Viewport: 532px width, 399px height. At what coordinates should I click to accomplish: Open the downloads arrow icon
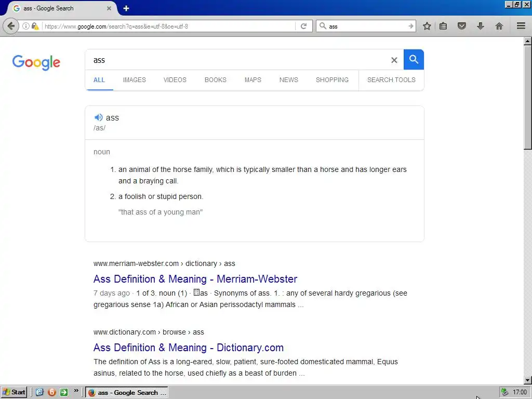pos(481,26)
